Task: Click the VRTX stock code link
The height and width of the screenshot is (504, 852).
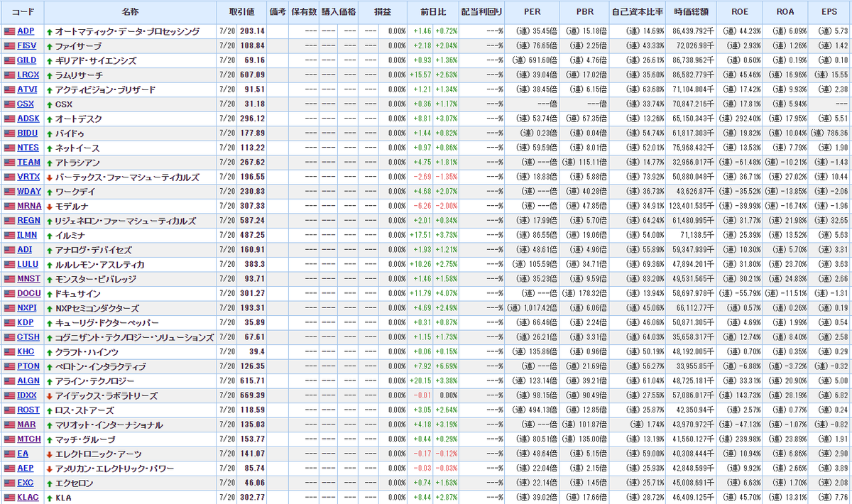Action: 28,177
